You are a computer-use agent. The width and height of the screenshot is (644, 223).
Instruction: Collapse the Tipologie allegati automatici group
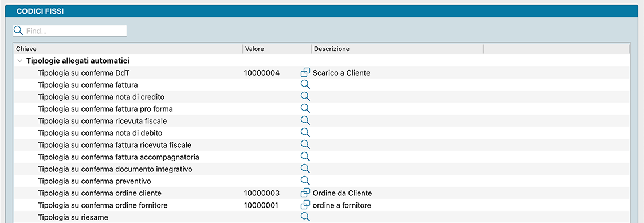click(x=19, y=61)
